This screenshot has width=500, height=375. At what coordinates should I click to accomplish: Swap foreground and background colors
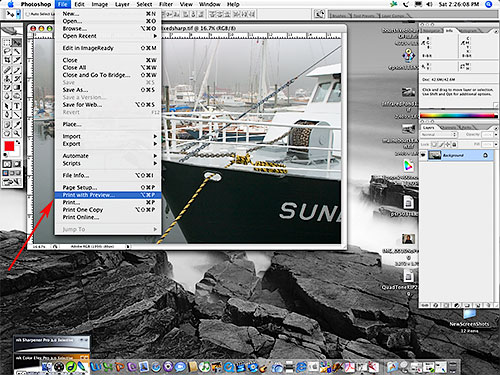(x=18, y=143)
